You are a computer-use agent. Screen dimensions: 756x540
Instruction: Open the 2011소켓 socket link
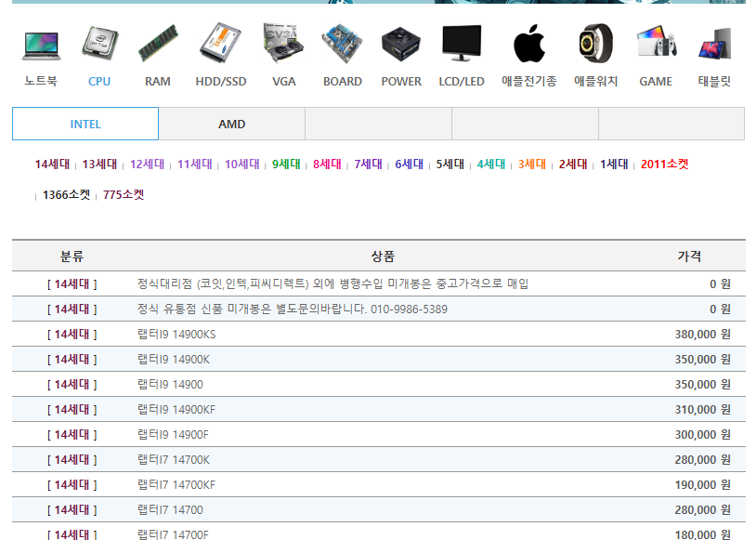pyautogui.click(x=664, y=165)
